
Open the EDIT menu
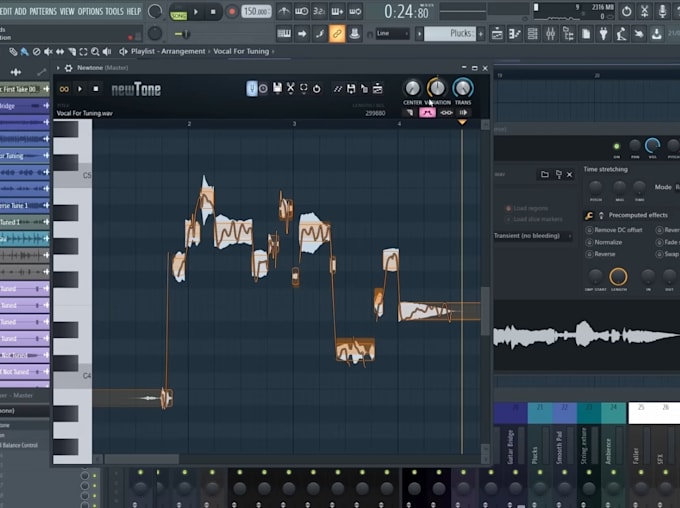[x=6, y=11]
